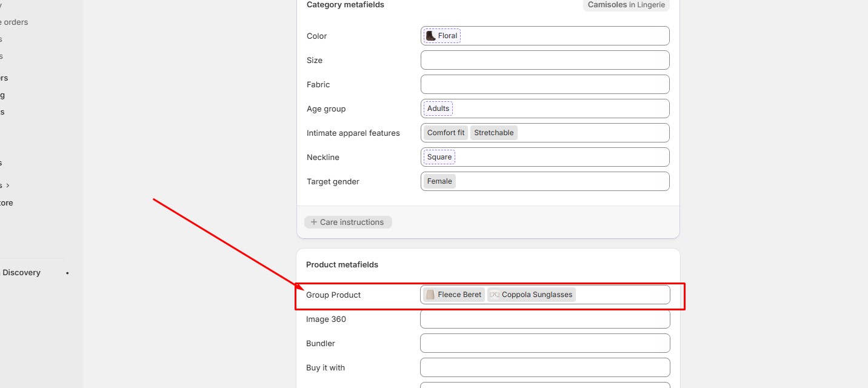Click the Bundler input field
The width and height of the screenshot is (868, 388).
pos(545,343)
